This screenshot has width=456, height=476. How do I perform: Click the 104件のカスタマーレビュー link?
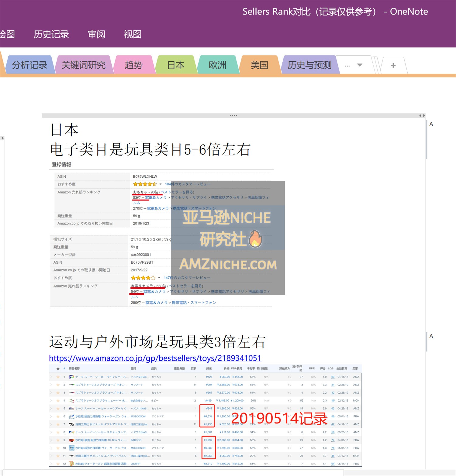click(x=188, y=184)
